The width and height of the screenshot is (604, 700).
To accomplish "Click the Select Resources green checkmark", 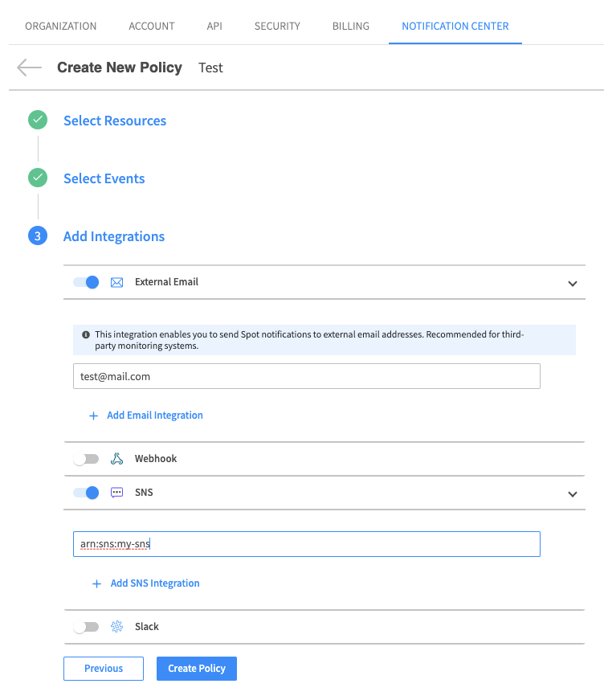I will click(38, 121).
